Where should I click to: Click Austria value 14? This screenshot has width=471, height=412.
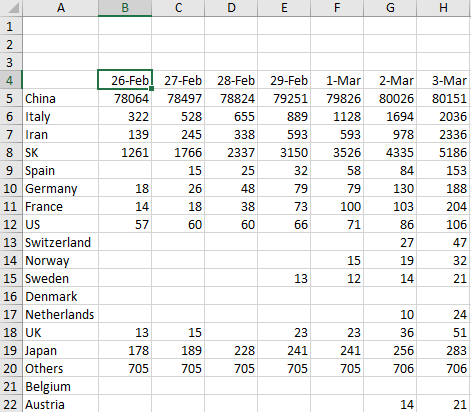[x=390, y=404]
